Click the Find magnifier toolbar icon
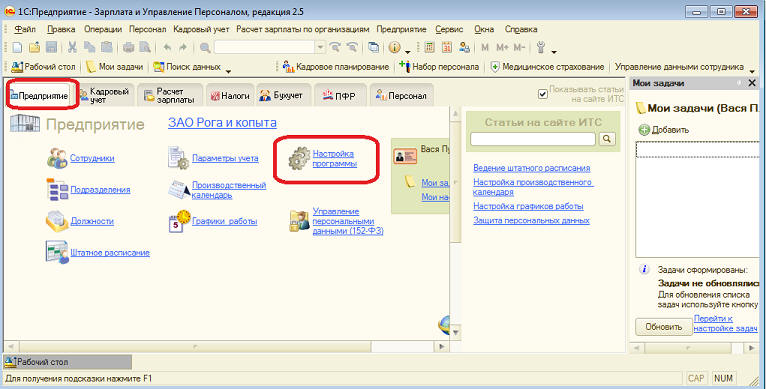The image size is (766, 389). pyautogui.click(x=205, y=47)
